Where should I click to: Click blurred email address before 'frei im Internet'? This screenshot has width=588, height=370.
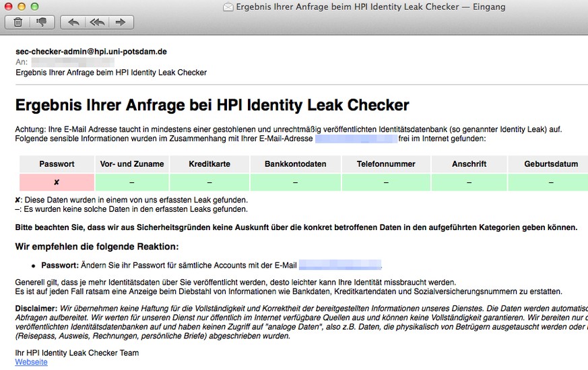pyautogui.click(x=356, y=139)
